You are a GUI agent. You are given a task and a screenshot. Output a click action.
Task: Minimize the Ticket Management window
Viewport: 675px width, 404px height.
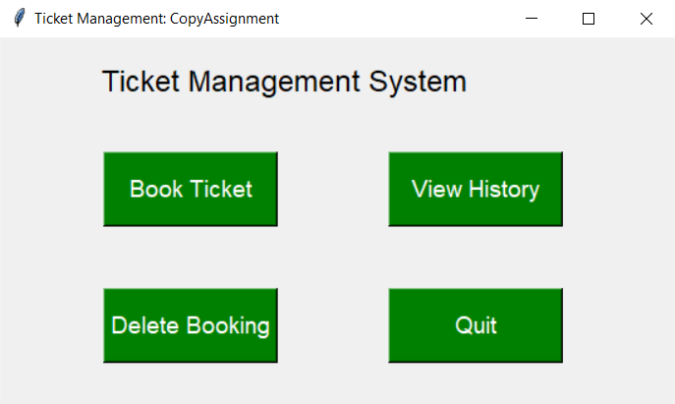[x=532, y=19]
